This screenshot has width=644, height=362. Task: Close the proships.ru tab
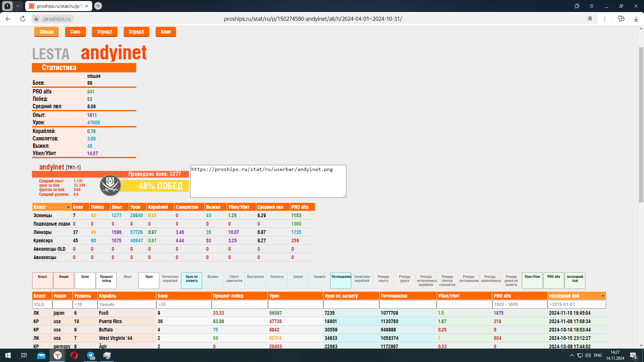87,6
